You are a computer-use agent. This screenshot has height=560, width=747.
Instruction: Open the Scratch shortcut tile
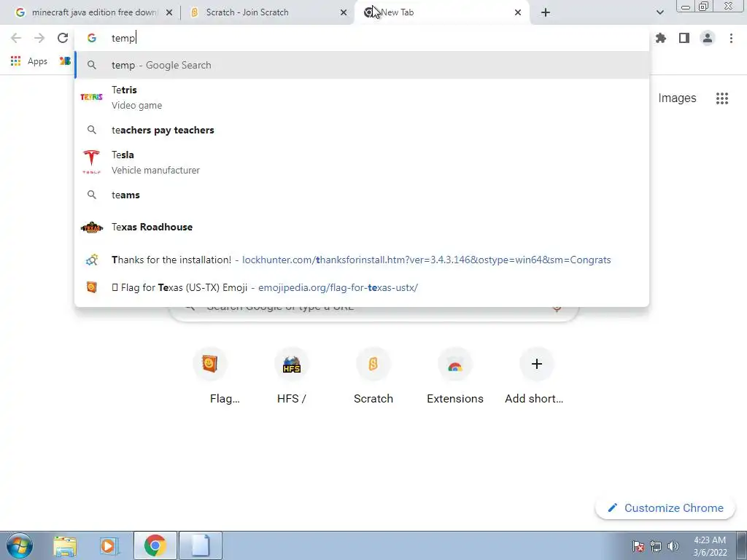coord(373,376)
